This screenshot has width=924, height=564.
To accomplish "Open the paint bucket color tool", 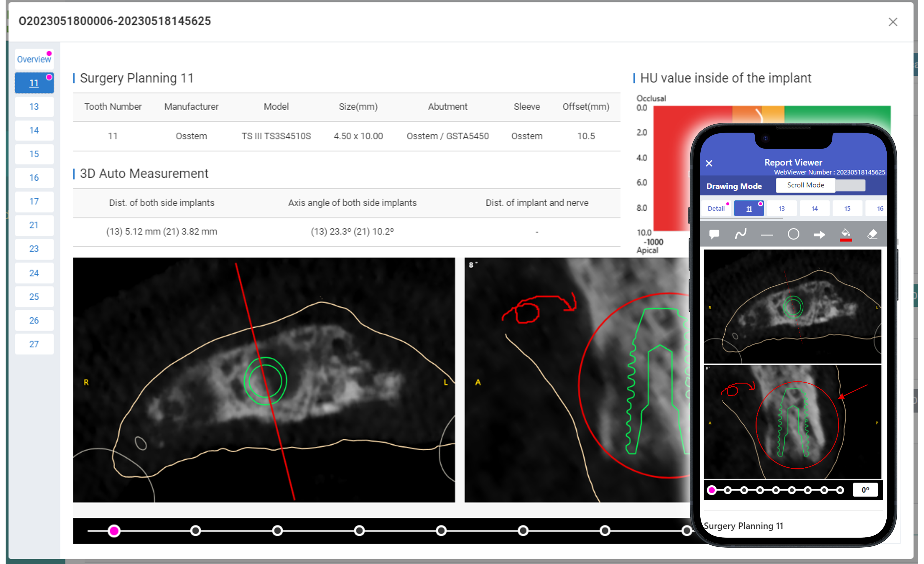I will tap(846, 232).
